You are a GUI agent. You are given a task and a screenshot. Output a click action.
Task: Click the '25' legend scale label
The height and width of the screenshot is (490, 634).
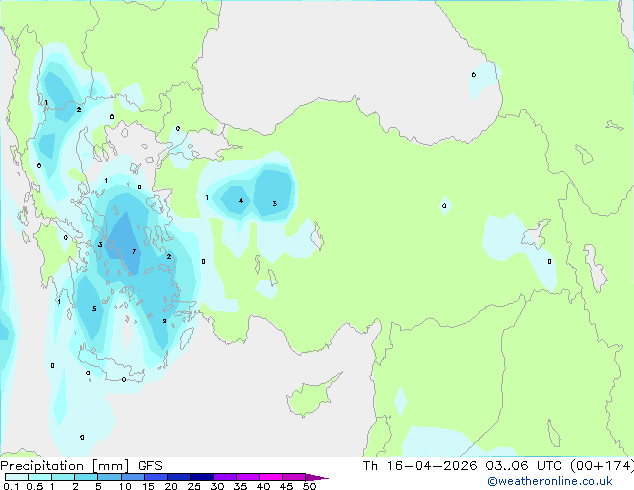pyautogui.click(x=194, y=486)
